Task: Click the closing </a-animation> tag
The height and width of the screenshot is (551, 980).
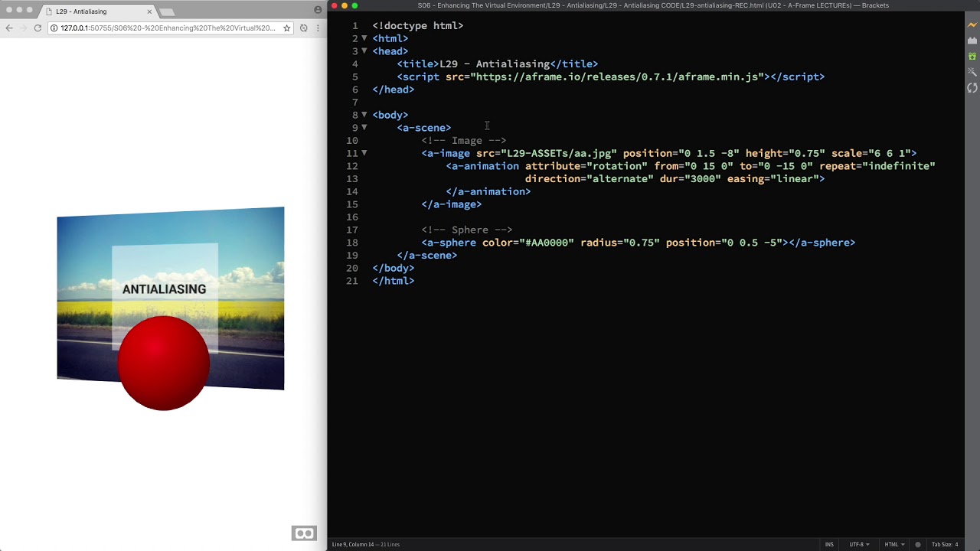Action: click(x=488, y=191)
